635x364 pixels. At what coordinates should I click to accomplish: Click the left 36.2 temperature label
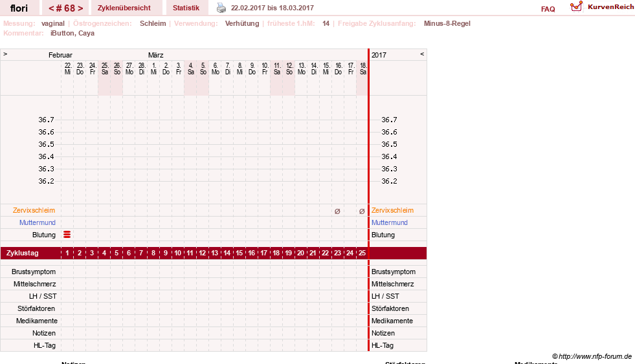point(46,181)
